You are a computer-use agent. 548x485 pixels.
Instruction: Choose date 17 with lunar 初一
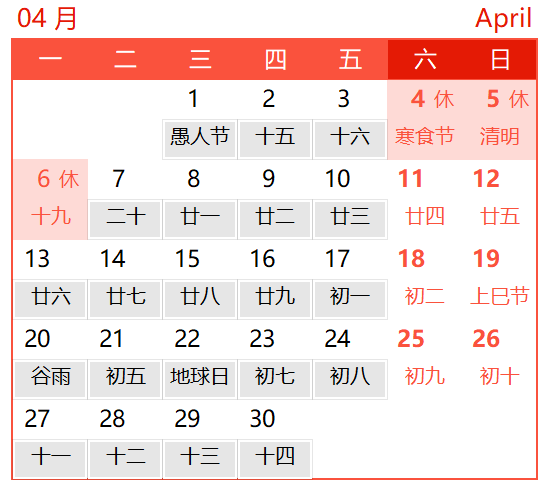point(350,280)
